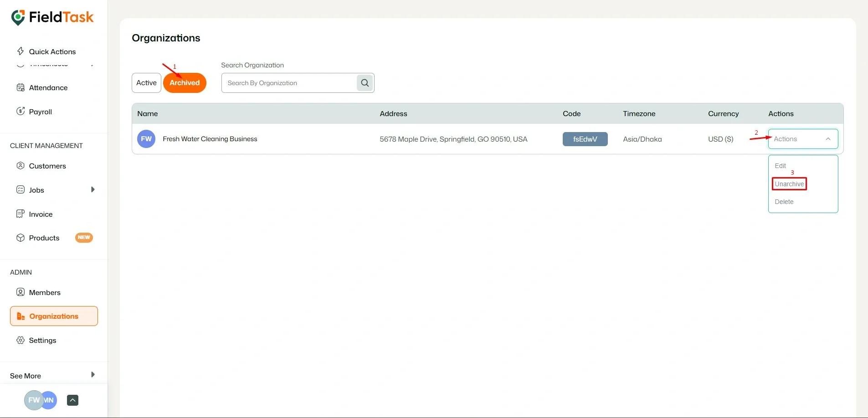Screen dimensions: 868x418
Task: Click the Organizations page heading
Action: tap(166, 38)
